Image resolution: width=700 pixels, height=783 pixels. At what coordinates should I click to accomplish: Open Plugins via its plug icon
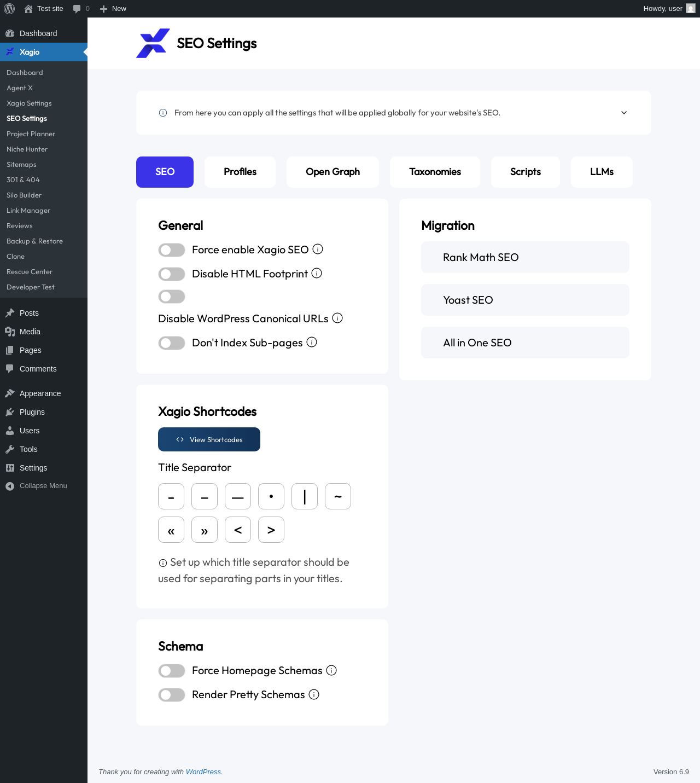pyautogui.click(x=10, y=412)
